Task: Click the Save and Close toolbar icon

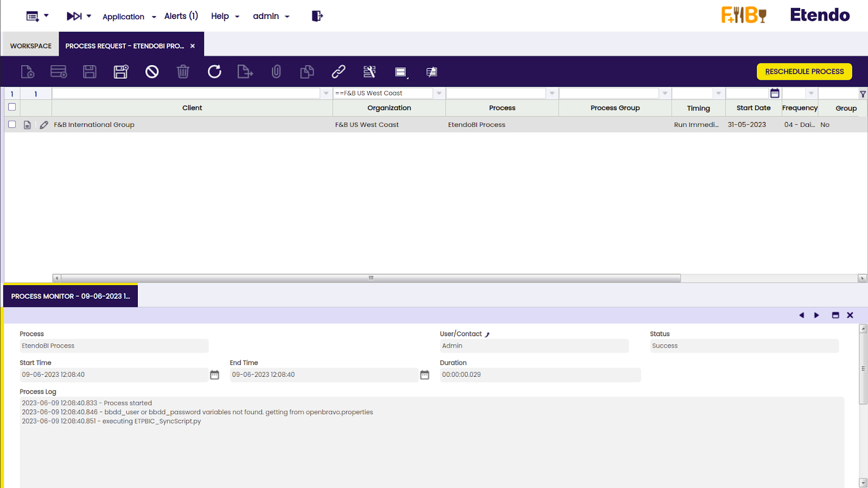Action: click(x=121, y=72)
